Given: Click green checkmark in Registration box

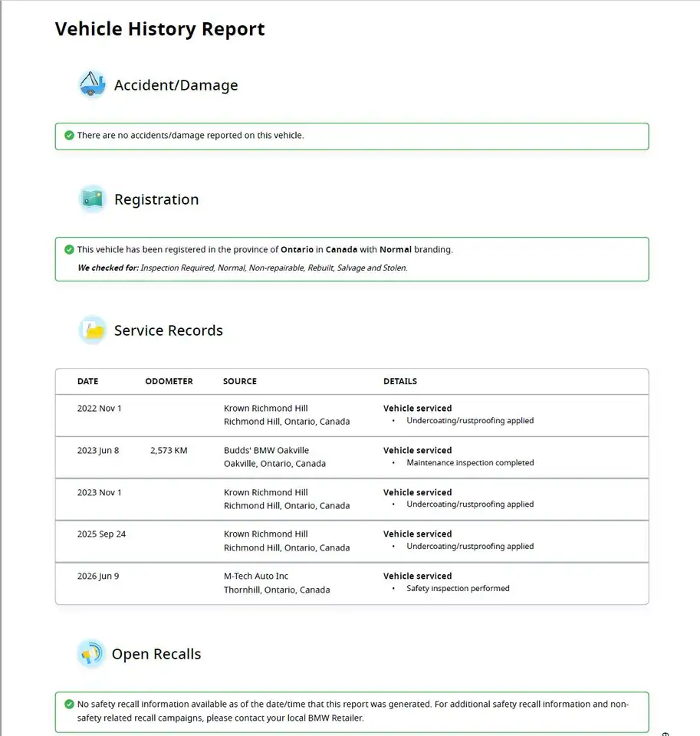Looking at the screenshot, I should 69,249.
